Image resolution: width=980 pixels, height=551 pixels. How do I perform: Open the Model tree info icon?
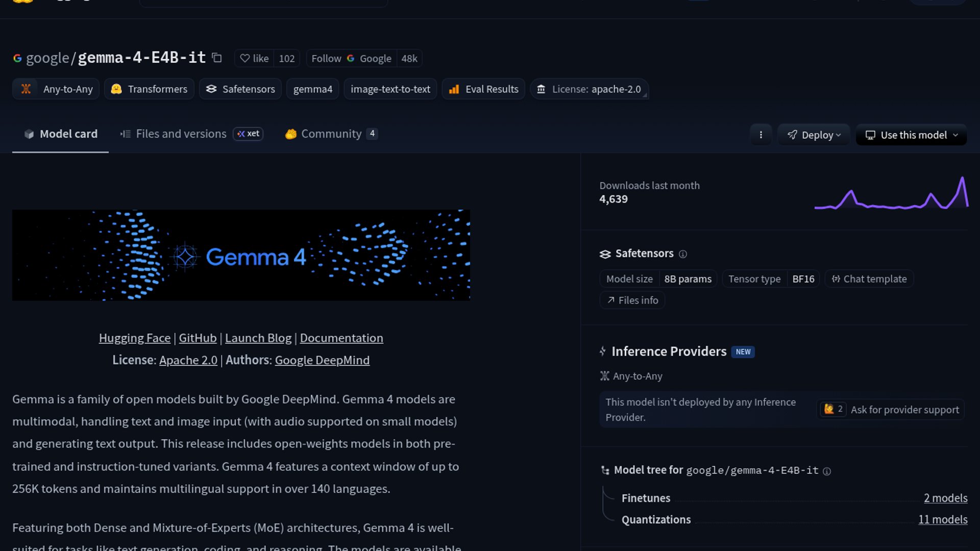tap(827, 471)
